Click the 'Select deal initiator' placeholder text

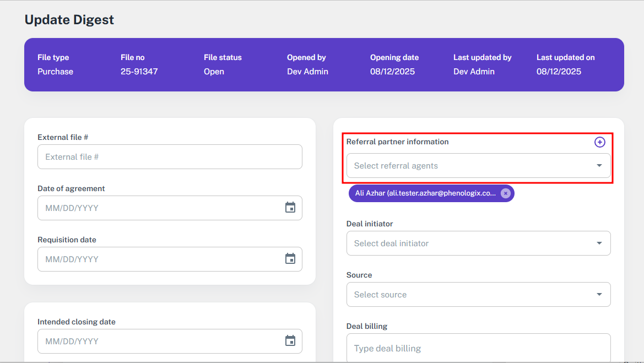point(391,243)
